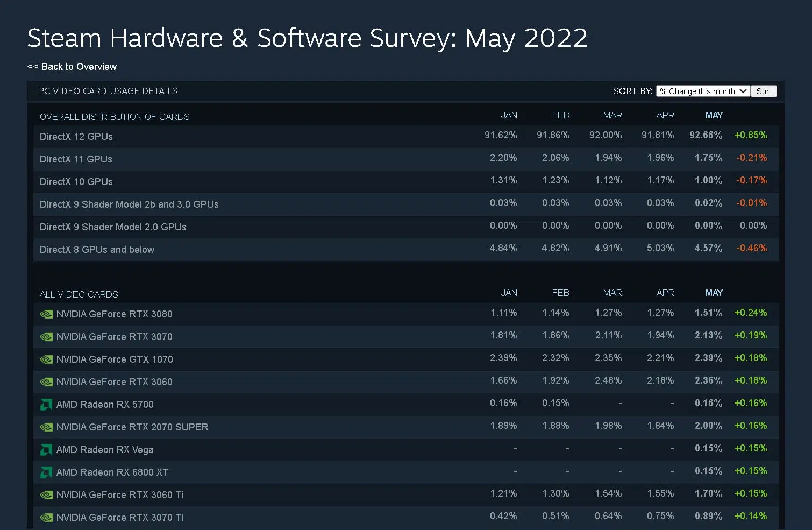Click the NVIDIA GeForce GTX 1070 name
This screenshot has height=530, width=812.
coord(115,359)
